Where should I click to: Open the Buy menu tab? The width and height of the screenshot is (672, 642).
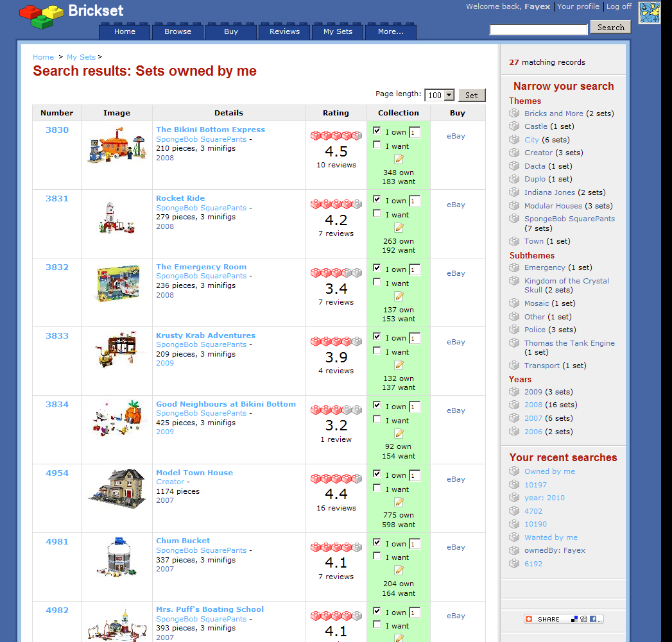pyautogui.click(x=231, y=31)
